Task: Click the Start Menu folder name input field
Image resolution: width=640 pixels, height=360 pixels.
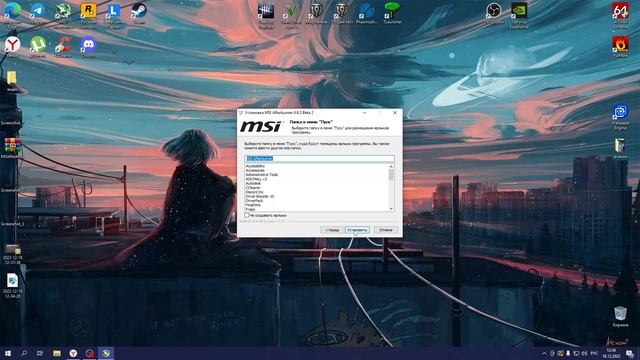Action: 319,158
